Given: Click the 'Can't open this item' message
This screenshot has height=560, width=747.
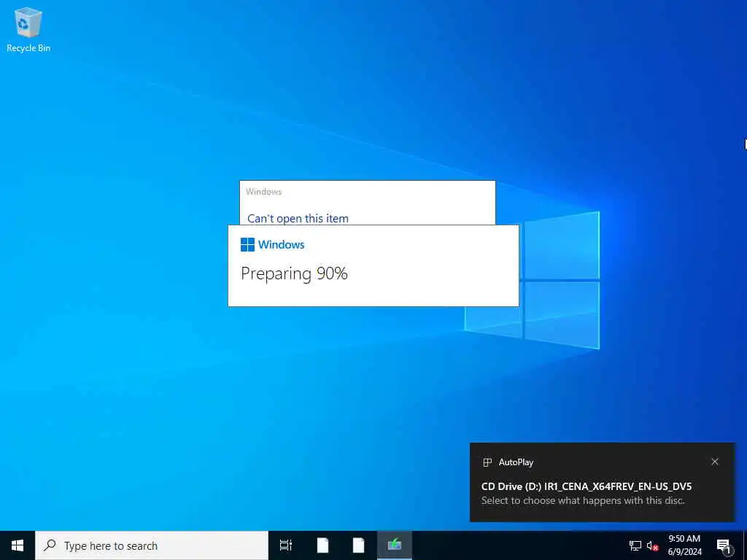Looking at the screenshot, I should coord(298,219).
